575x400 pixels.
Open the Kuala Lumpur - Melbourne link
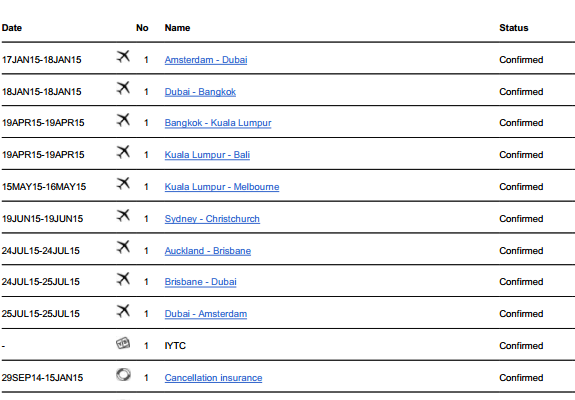pos(222,187)
